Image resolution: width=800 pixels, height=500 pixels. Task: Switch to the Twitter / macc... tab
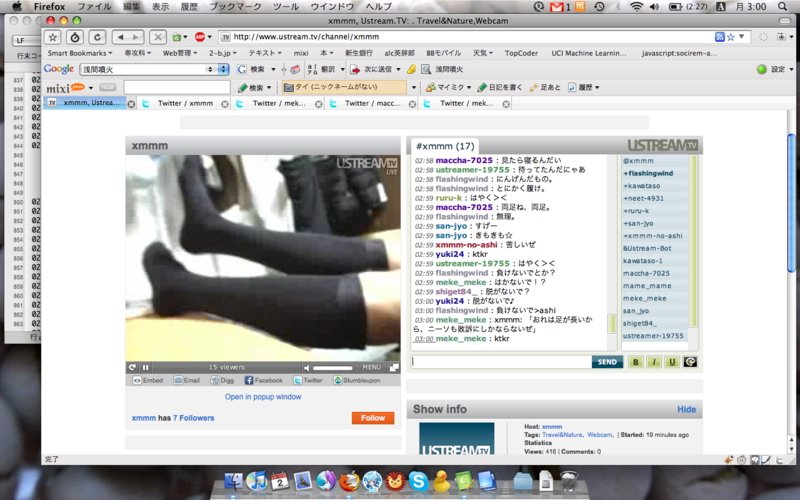point(372,104)
